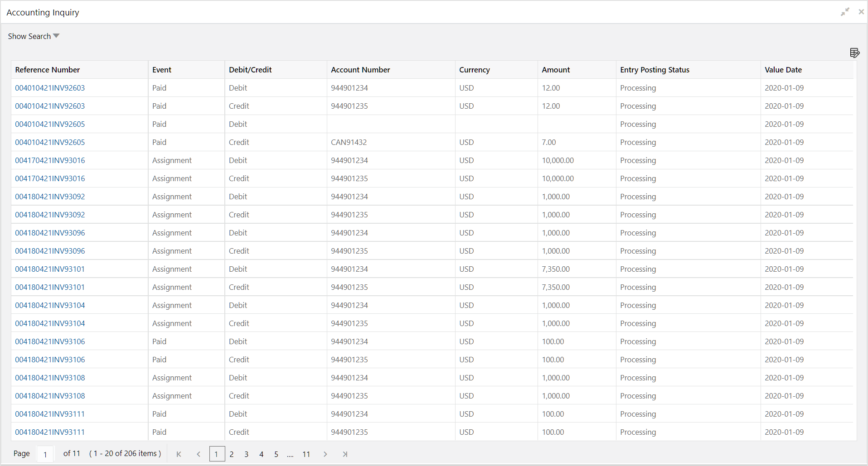
Task: Select page 2 in pagination
Action: pyautogui.click(x=232, y=454)
